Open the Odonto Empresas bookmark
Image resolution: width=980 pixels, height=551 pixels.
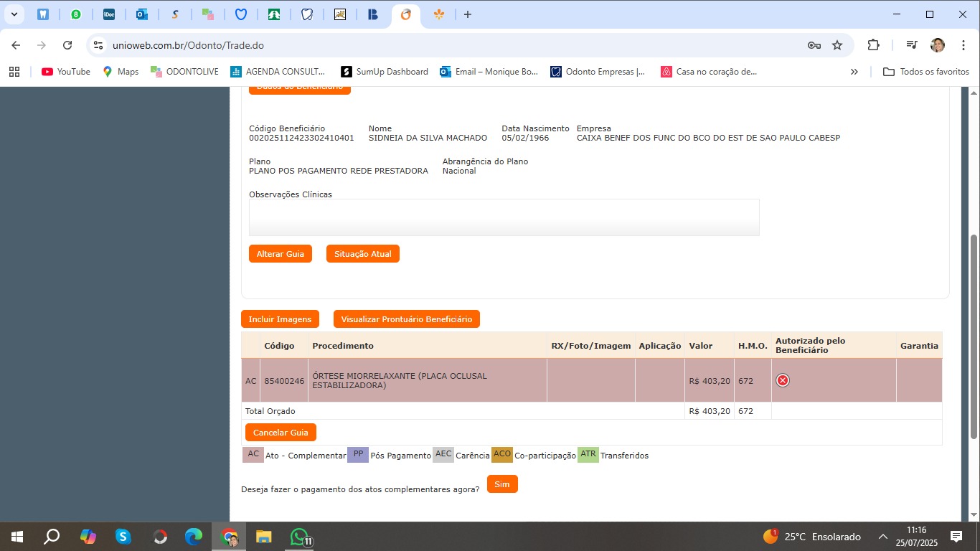[x=598, y=72]
